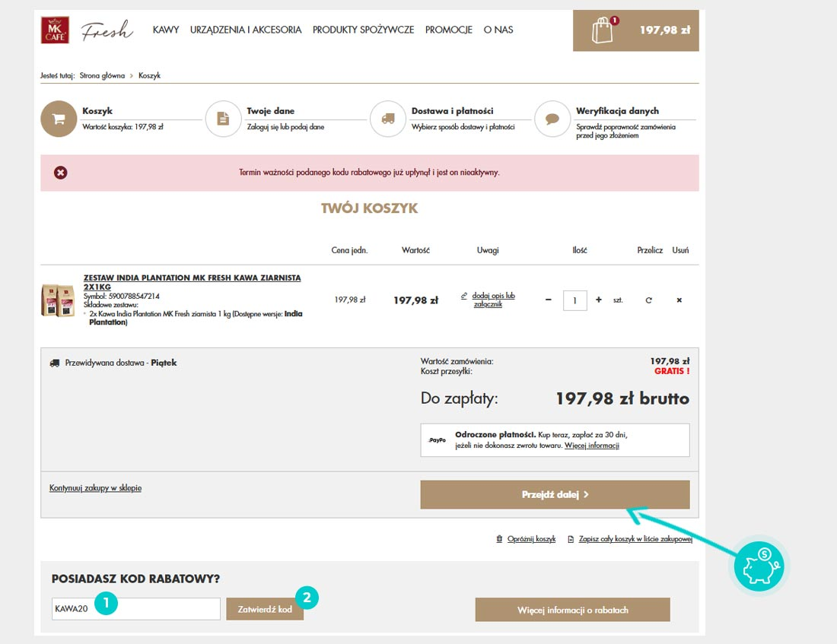Decrease quantity with the minus button
This screenshot has width=837, height=644.
549,300
